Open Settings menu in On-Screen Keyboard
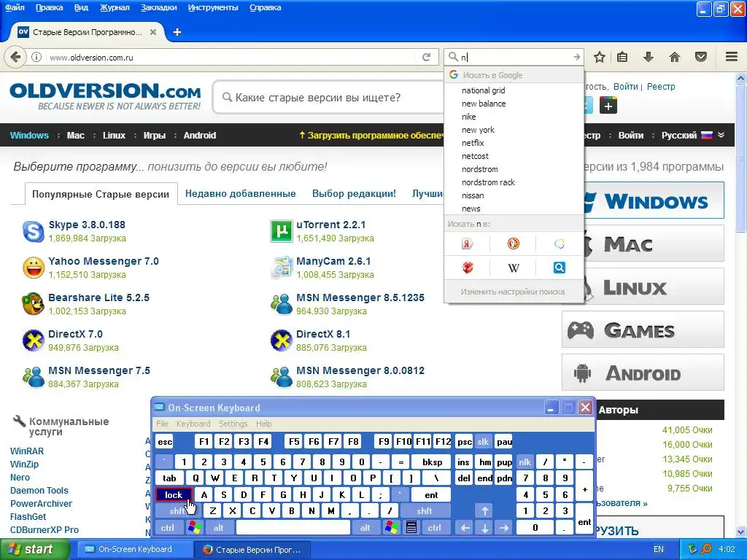 233,424
